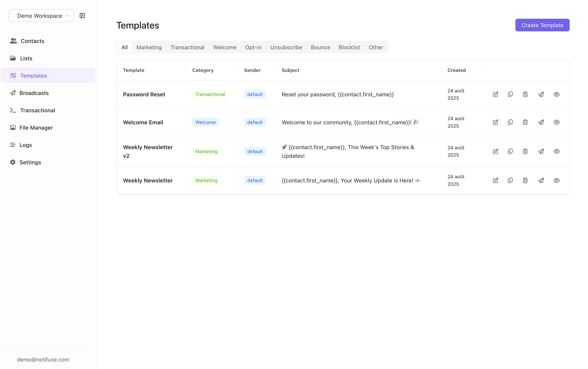Open the Transactional sidebar section
Viewport: 588px width, 369px height.
pyautogui.click(x=48, y=110)
